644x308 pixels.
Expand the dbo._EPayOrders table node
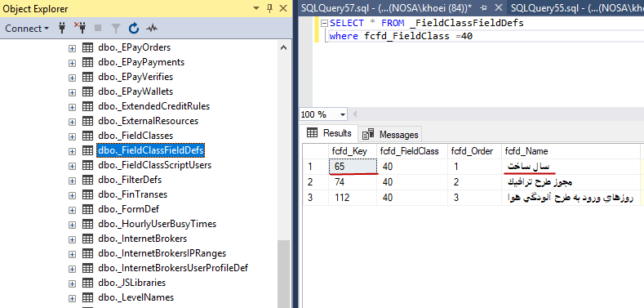coord(72,48)
